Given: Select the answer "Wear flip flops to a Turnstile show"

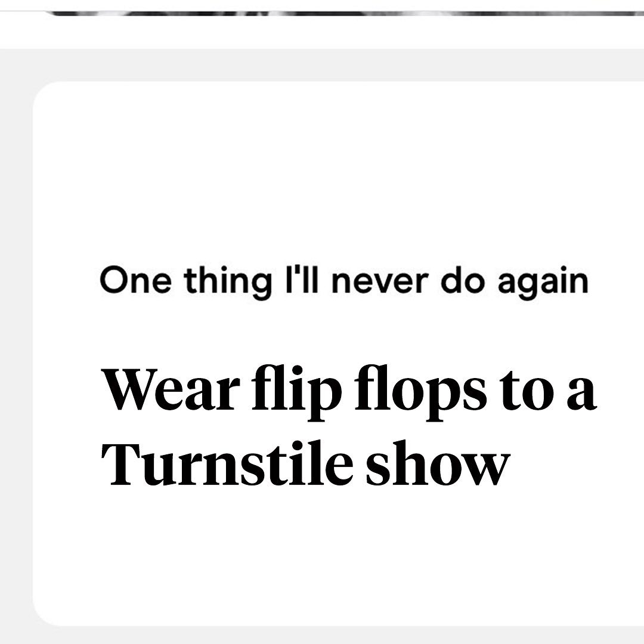Looking at the screenshot, I should (x=350, y=426).
